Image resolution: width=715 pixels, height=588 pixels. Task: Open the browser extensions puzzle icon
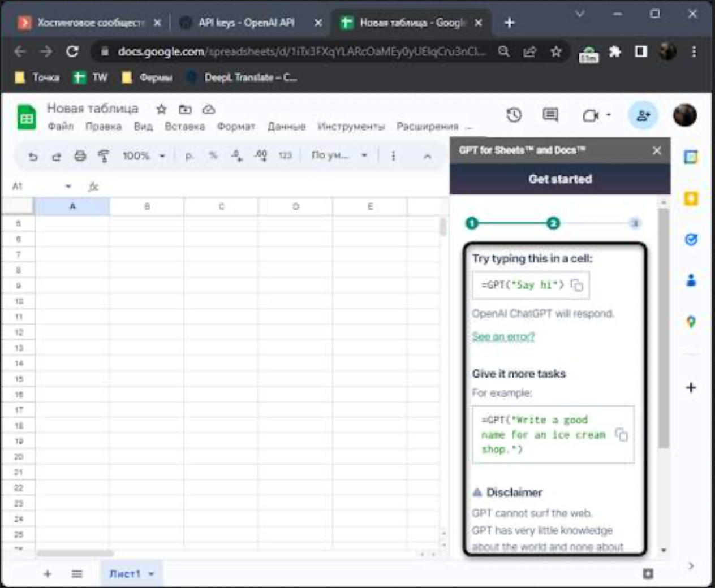(x=615, y=51)
